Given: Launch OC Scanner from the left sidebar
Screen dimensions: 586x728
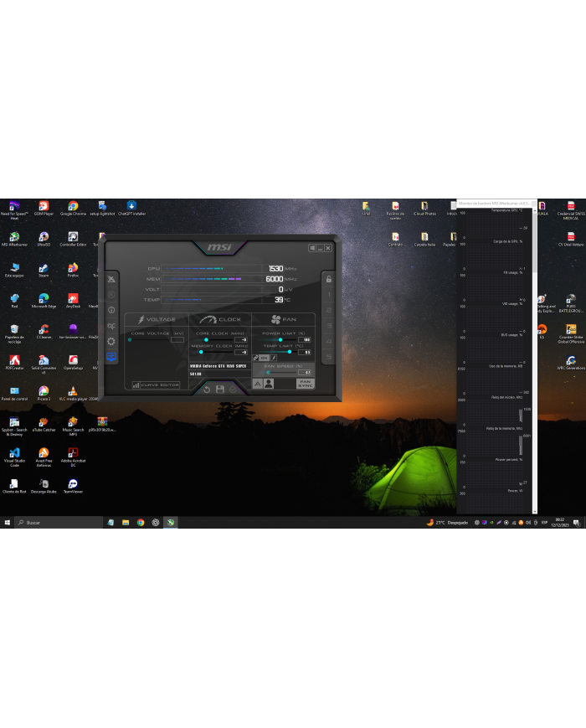Looking at the screenshot, I should (111, 326).
